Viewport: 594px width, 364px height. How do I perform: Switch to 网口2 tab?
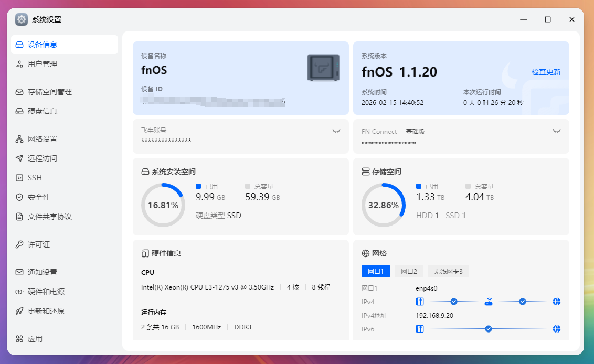tap(409, 271)
